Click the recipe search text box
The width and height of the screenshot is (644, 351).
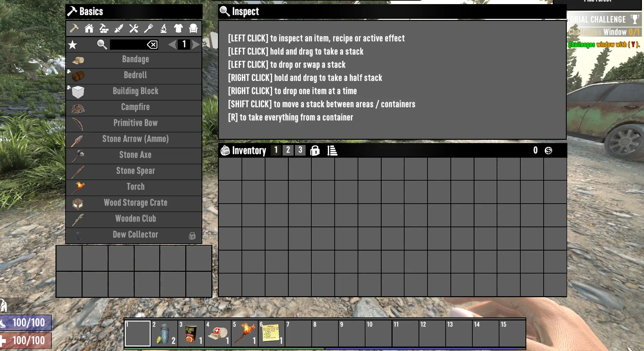[x=128, y=45]
